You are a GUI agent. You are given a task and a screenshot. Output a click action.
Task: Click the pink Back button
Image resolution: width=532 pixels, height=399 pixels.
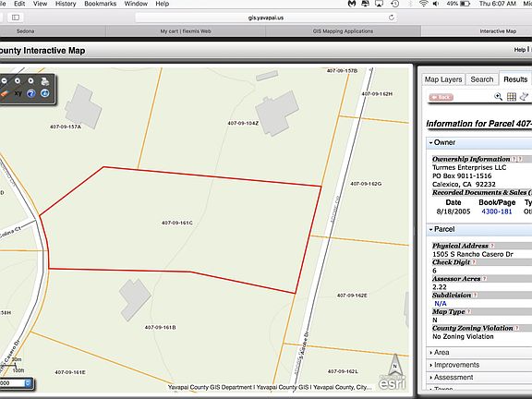441,97
